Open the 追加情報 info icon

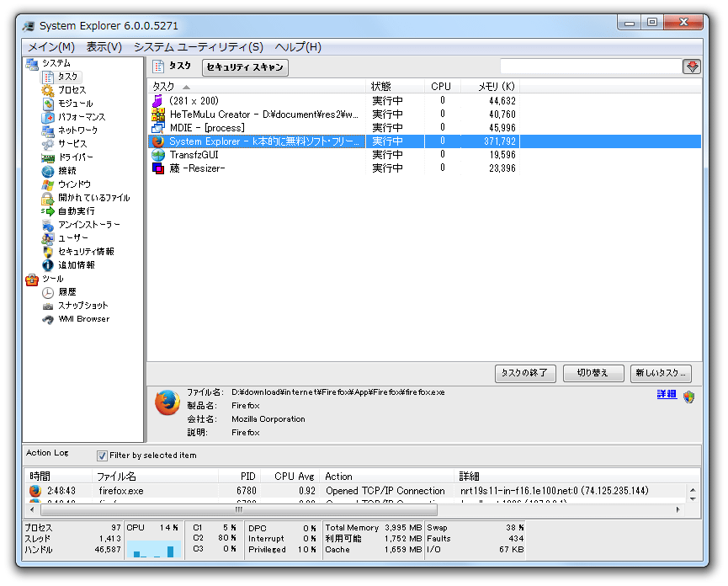pyautogui.click(x=48, y=265)
